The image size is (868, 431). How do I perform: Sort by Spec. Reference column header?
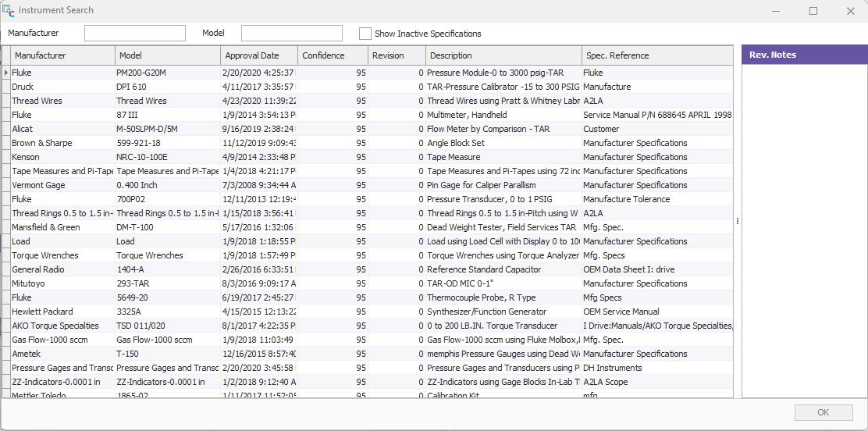[x=656, y=55]
